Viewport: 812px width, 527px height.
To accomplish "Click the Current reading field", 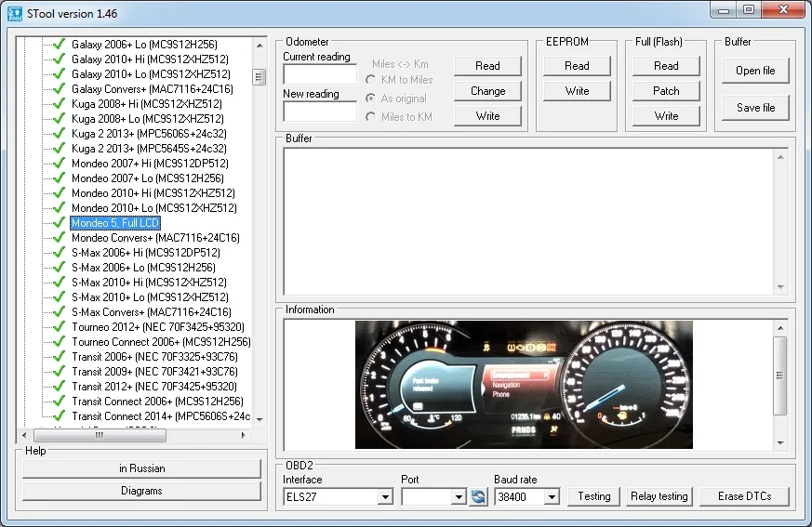I will [x=320, y=74].
